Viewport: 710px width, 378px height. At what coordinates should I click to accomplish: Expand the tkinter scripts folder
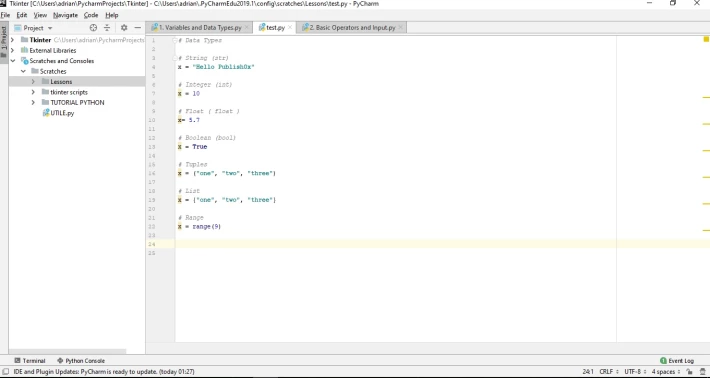(x=33, y=92)
